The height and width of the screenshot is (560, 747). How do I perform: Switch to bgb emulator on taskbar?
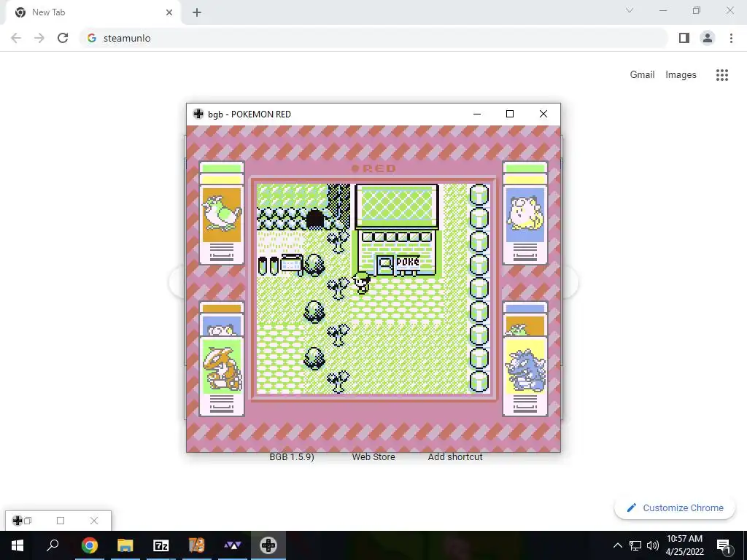pyautogui.click(x=268, y=545)
